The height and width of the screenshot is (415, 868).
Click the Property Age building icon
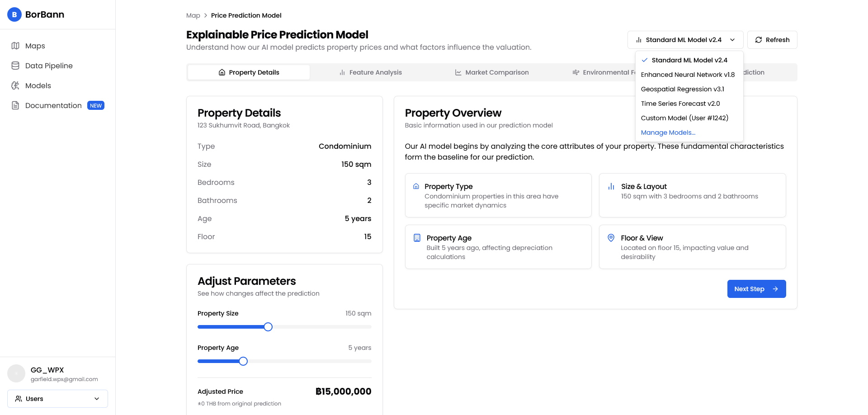[x=417, y=238]
